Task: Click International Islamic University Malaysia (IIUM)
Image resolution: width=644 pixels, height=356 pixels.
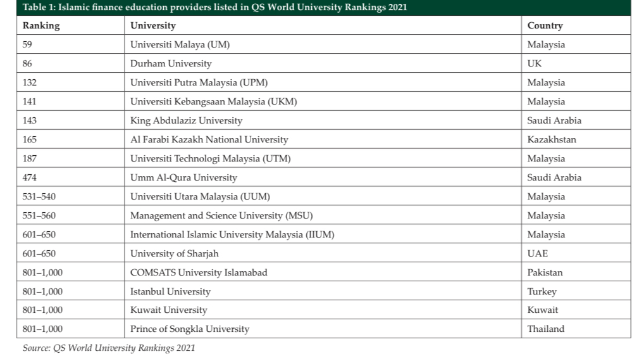Action: 232,234
